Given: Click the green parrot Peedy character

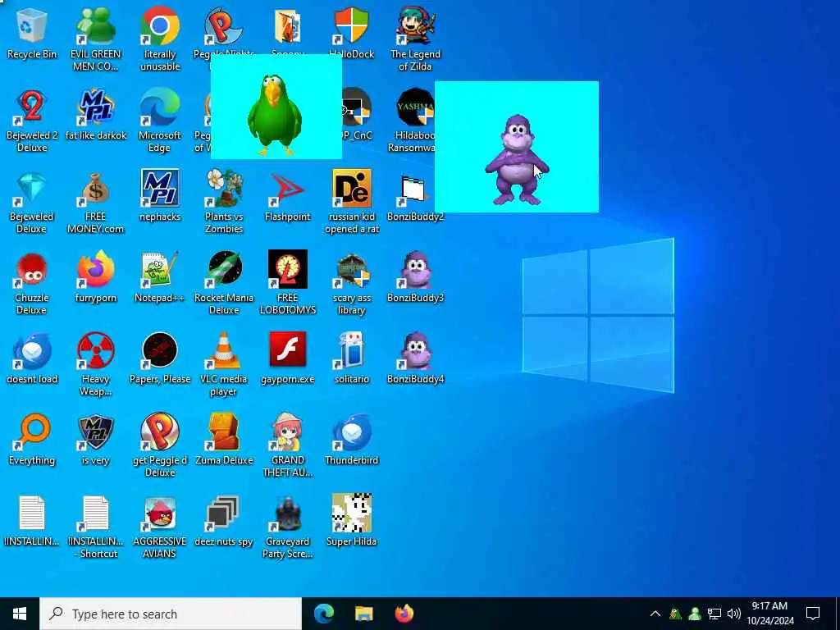Looking at the screenshot, I should (x=274, y=115).
